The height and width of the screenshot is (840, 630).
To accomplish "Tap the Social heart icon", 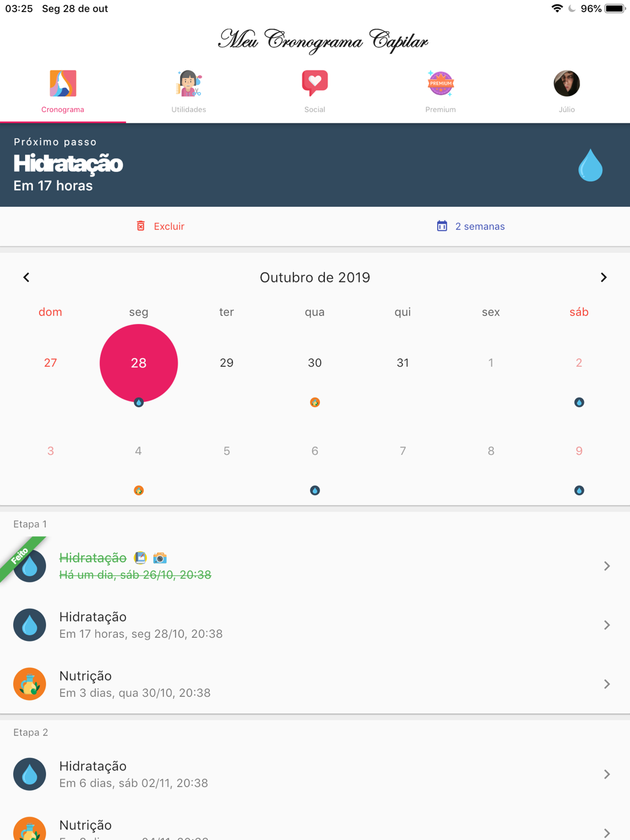I will coord(315,83).
